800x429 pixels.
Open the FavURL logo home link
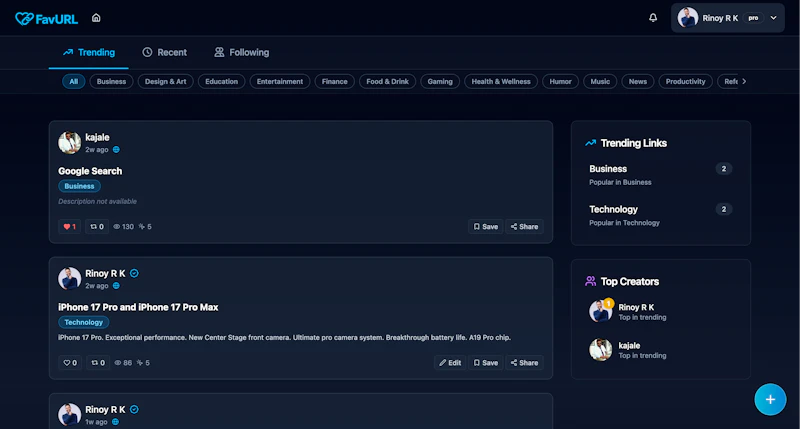click(46, 19)
